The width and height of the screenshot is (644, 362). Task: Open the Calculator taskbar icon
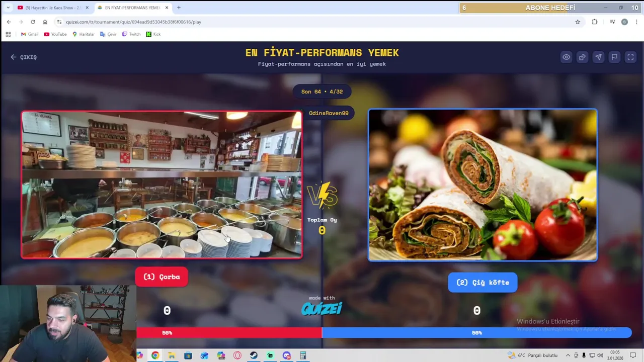click(x=303, y=355)
